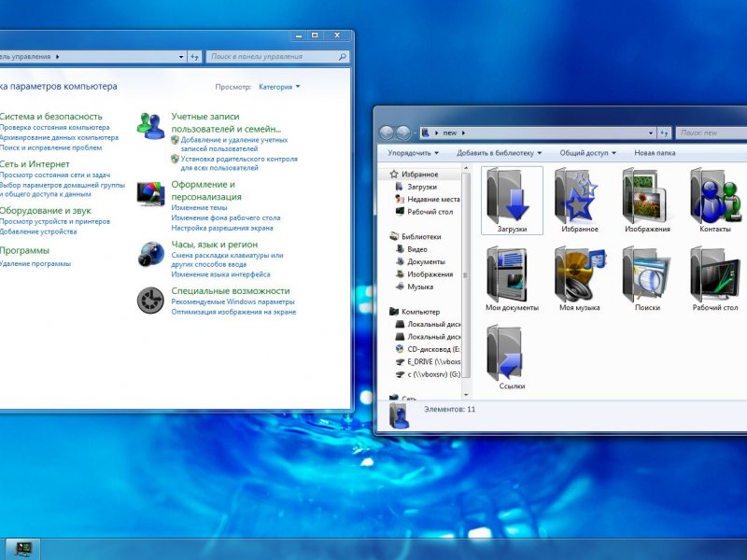Image resolution: width=747 pixels, height=560 pixels.
Task: Open the Контакты folder icon
Action: click(x=714, y=200)
